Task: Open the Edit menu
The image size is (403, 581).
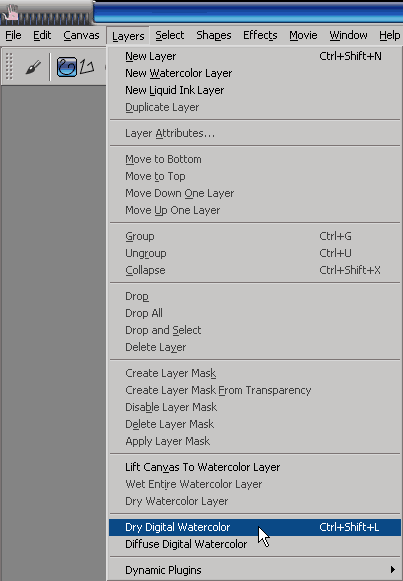Action: pyautogui.click(x=42, y=36)
